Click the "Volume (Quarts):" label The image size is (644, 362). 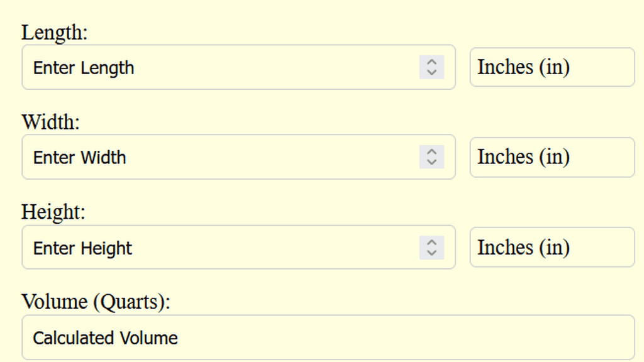coord(96,302)
